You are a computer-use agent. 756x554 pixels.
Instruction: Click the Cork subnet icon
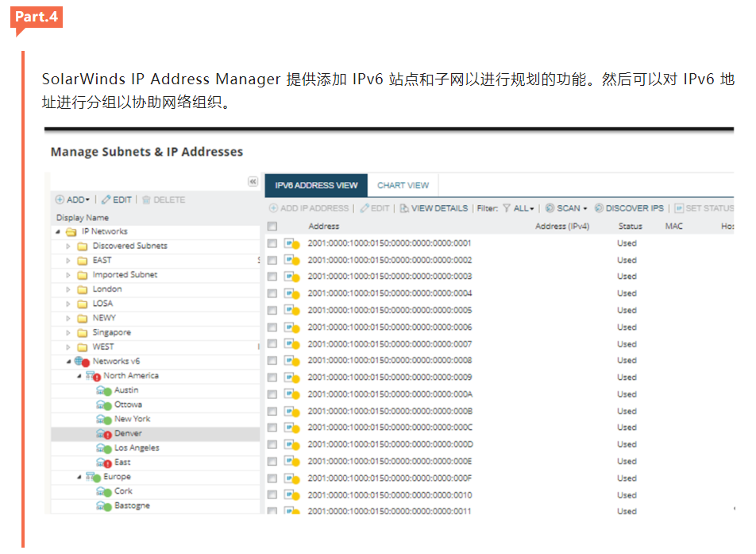(104, 492)
